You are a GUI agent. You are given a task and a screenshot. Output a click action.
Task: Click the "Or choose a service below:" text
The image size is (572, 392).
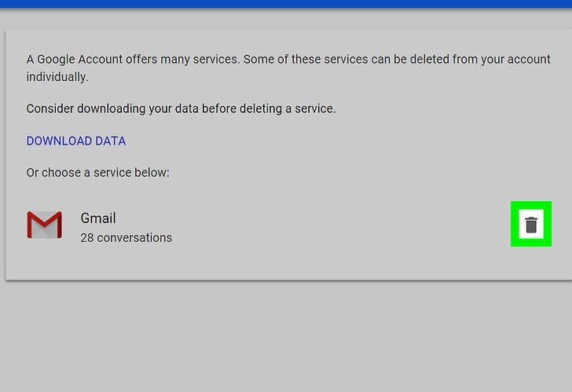(97, 172)
